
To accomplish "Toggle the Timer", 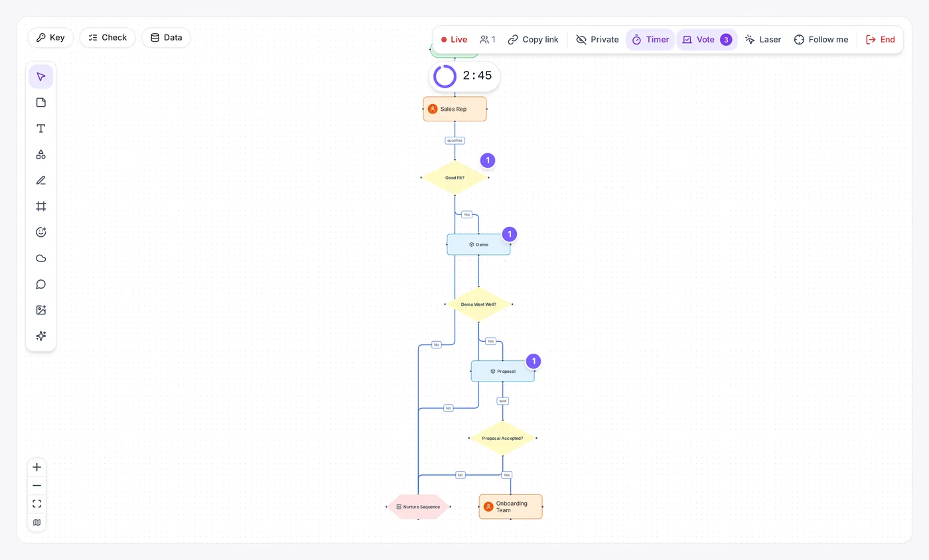I will [650, 40].
